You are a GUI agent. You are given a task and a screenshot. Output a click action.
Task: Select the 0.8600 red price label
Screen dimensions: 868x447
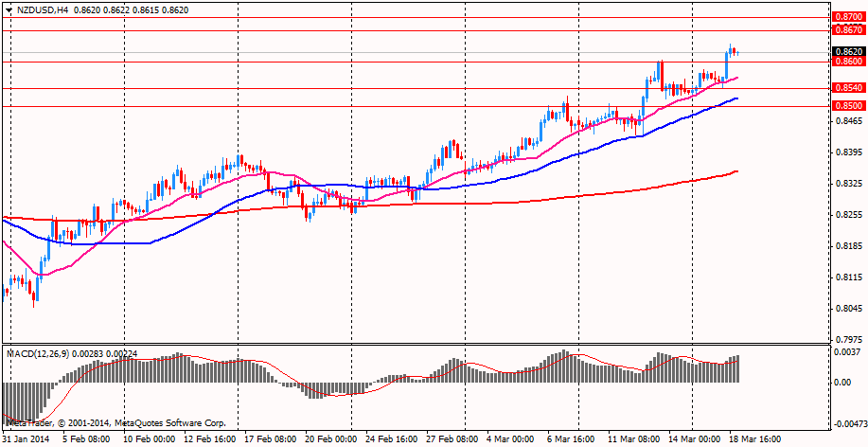846,62
